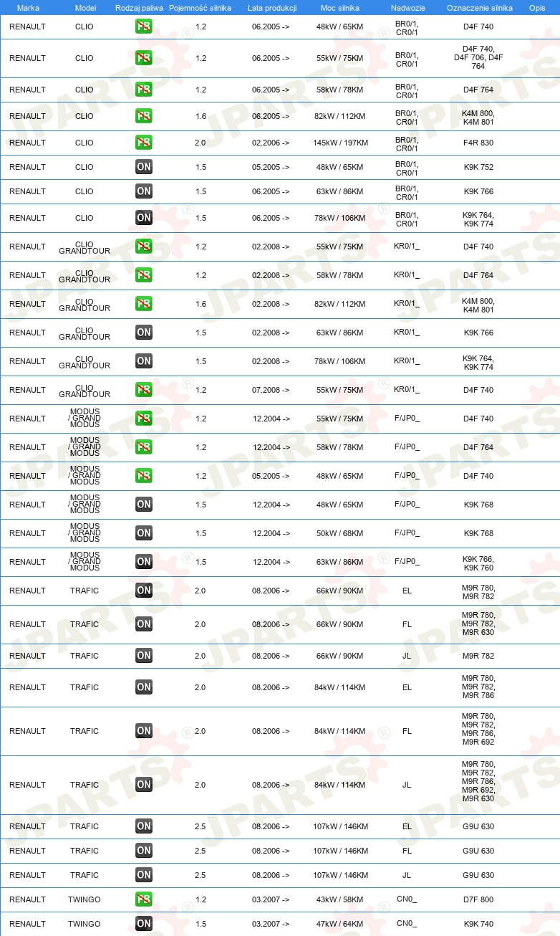Click the Moc silnika column header
The image size is (560, 936).
[x=340, y=8]
